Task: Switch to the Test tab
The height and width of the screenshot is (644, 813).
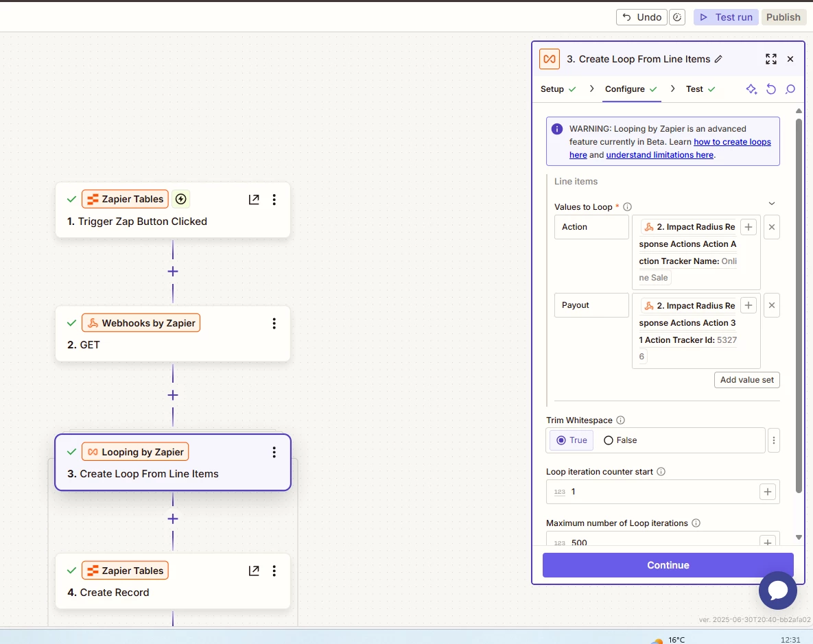Action: pos(700,89)
